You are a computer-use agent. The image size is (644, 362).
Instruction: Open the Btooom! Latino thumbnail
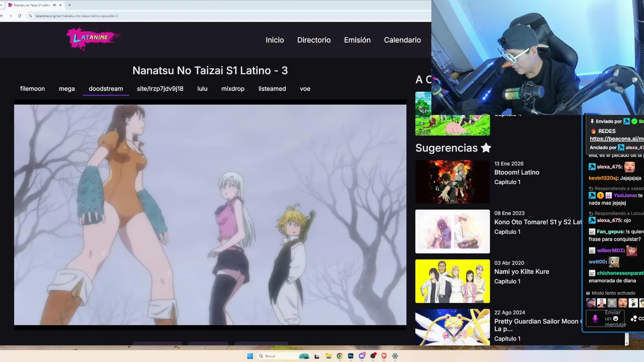(452, 182)
